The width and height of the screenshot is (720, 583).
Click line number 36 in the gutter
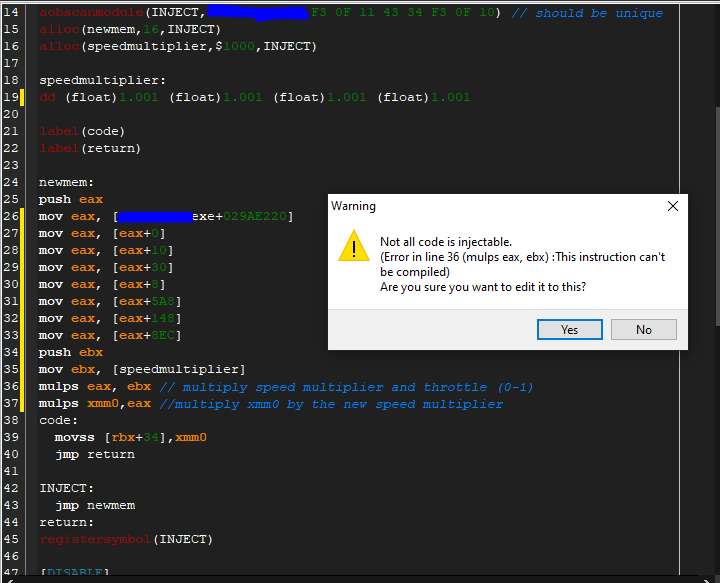(11, 387)
